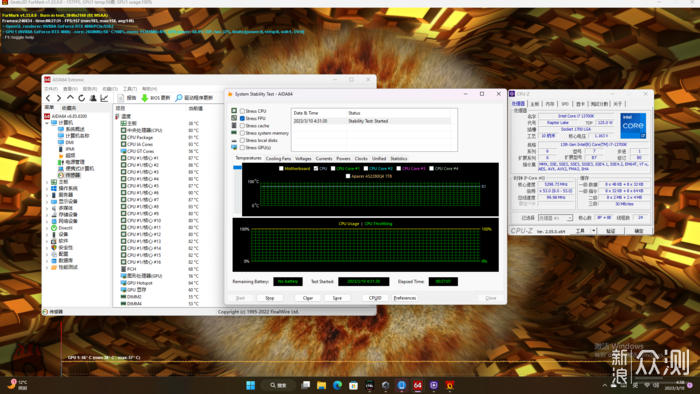700x394 pixels.
Task: Go forward with AIDA64 forward arrow
Action: 59,98
